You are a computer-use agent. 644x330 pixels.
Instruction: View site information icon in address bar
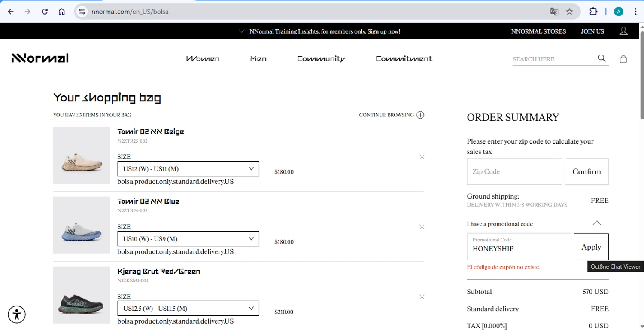pos(82,12)
